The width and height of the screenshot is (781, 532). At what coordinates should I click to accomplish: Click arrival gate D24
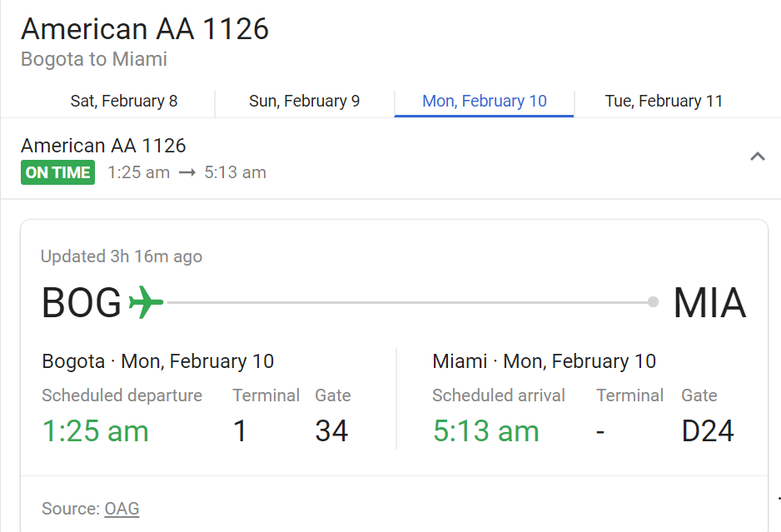(708, 431)
